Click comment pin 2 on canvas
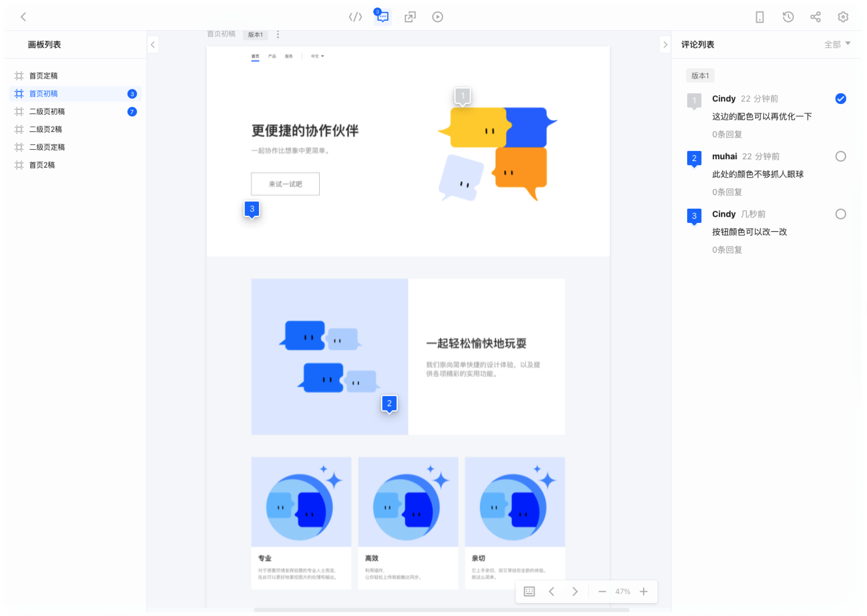867x616 pixels. pos(389,403)
